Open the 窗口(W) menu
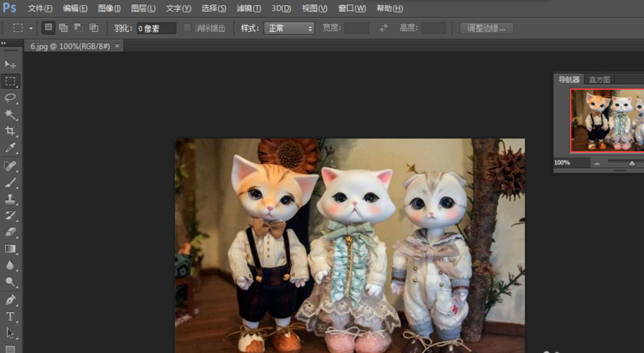 [352, 8]
